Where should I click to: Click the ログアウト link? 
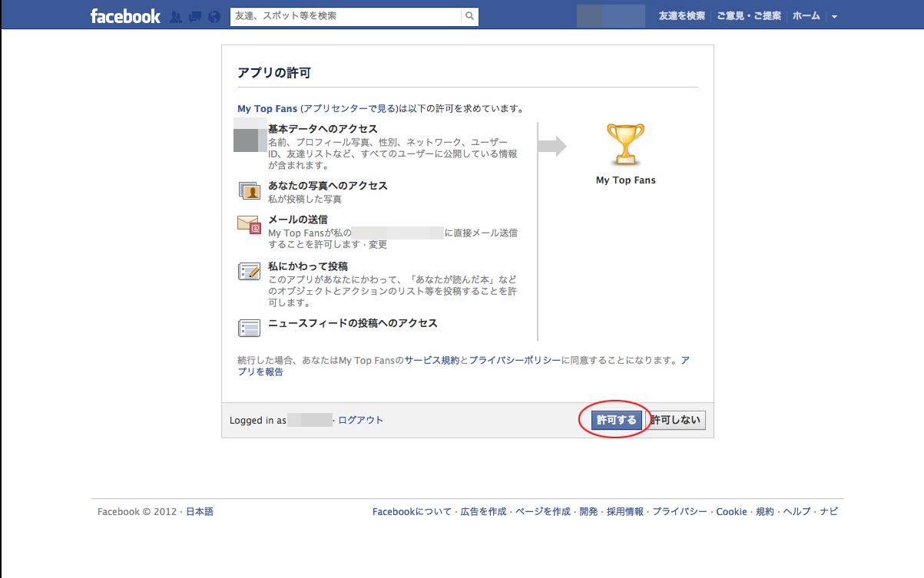tap(360, 420)
